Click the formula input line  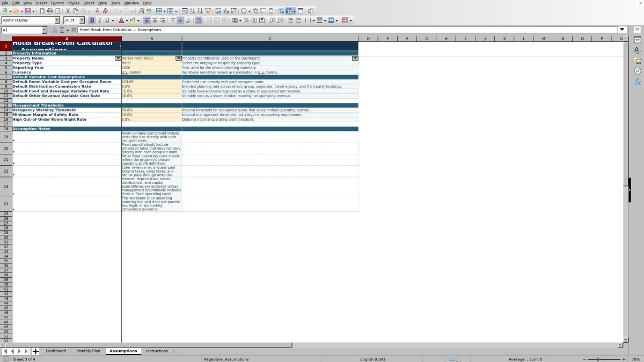(x=348, y=30)
